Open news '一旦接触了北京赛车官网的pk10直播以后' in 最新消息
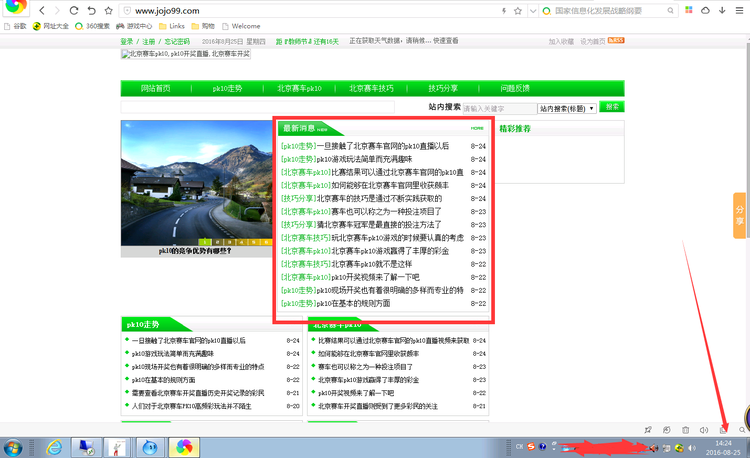The width and height of the screenshot is (750, 458). coord(383,146)
